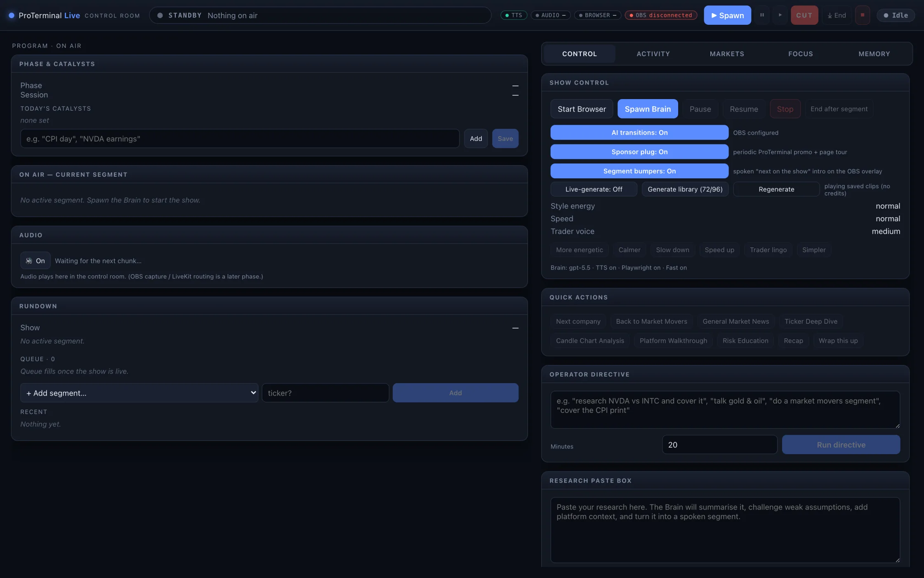The width and height of the screenshot is (924, 578).
Task: Click Simpler chip
Action: (x=814, y=250)
